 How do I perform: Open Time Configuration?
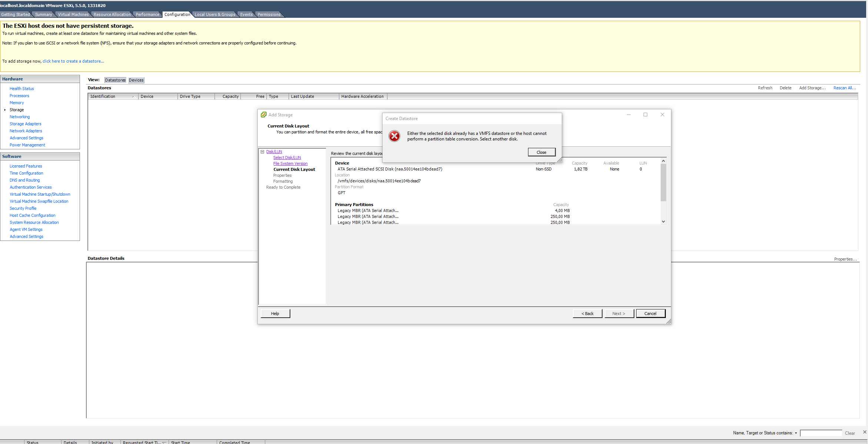(26, 173)
